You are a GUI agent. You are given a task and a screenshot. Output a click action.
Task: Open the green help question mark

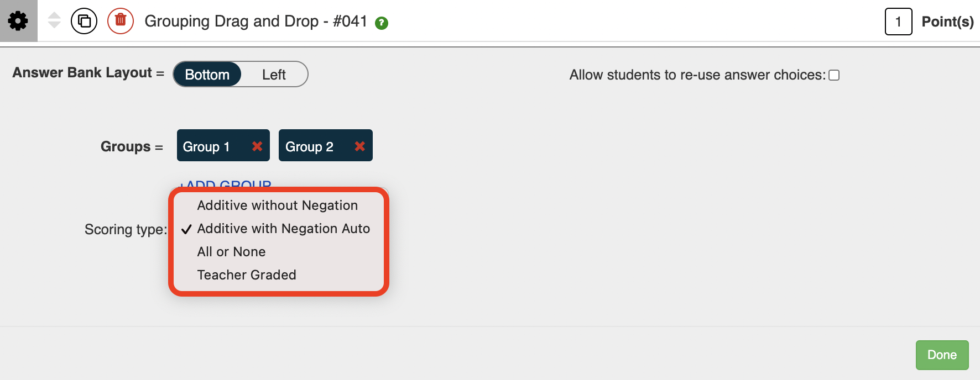pos(382,23)
